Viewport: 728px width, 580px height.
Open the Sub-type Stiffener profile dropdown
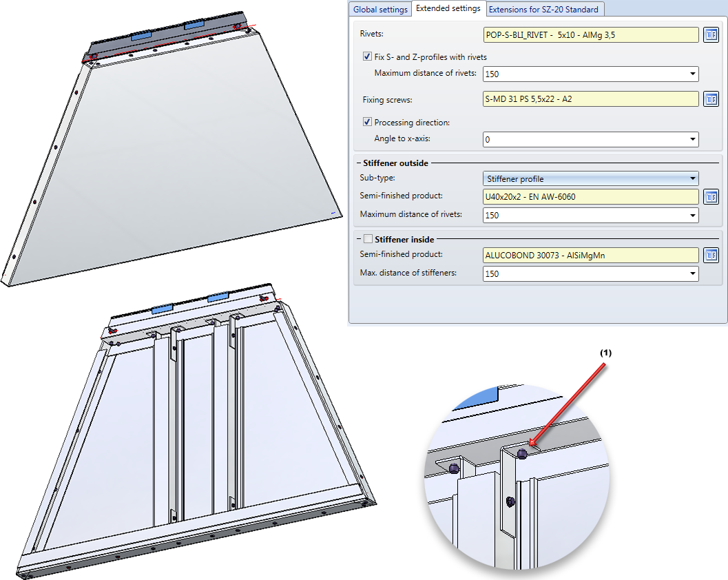692,179
